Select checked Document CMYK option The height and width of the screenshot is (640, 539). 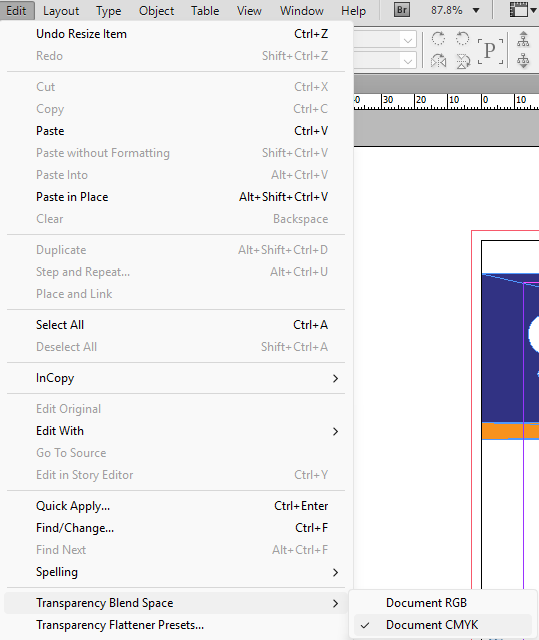click(x=443, y=625)
